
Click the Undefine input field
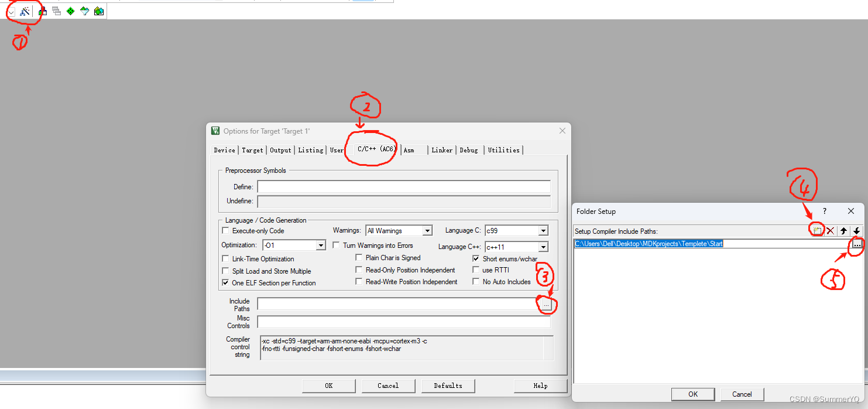click(404, 202)
